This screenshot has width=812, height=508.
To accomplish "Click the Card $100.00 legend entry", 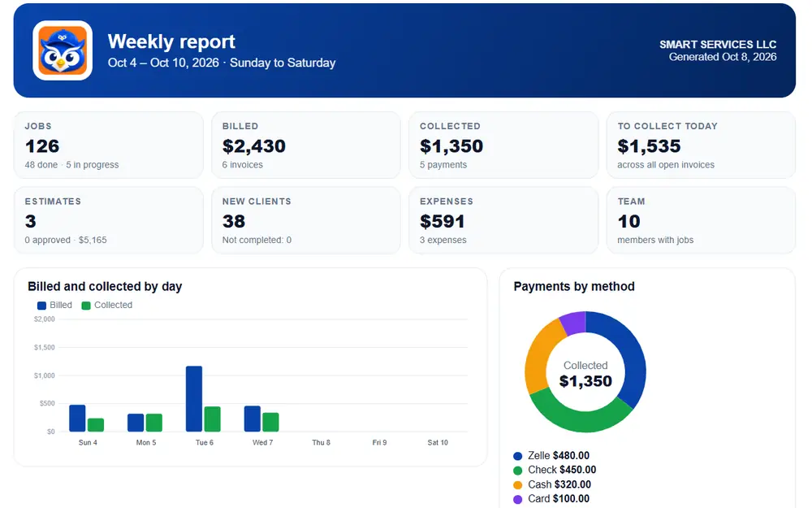I will tap(559, 499).
